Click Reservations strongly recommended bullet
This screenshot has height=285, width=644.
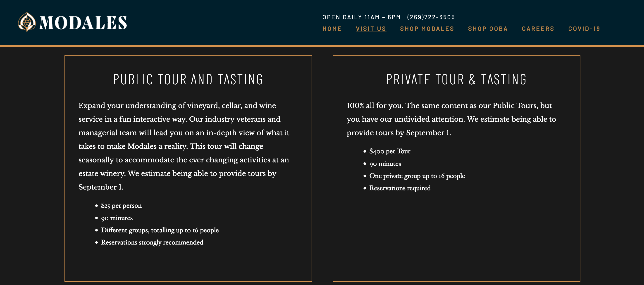coord(152,242)
